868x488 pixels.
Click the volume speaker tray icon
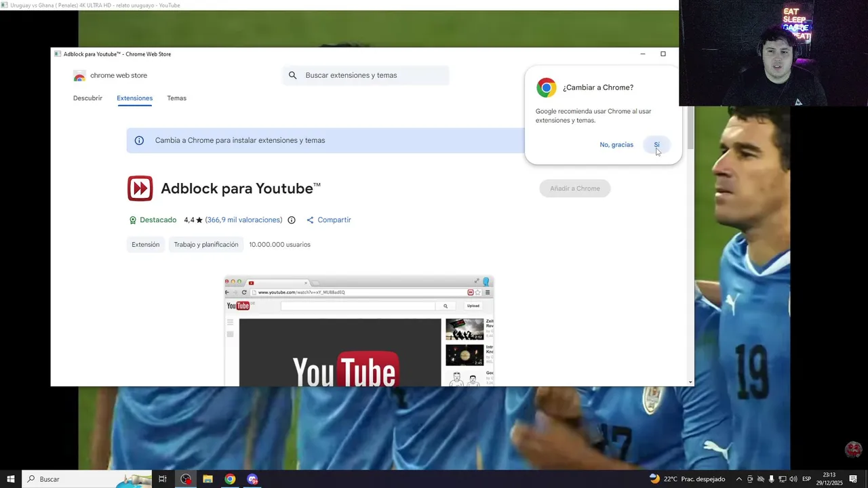click(x=793, y=479)
